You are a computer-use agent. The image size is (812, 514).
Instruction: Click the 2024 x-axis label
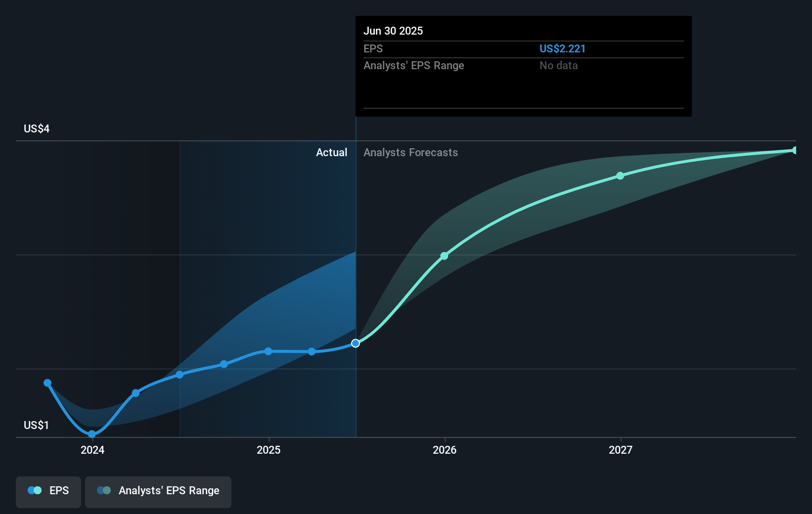[x=92, y=450]
